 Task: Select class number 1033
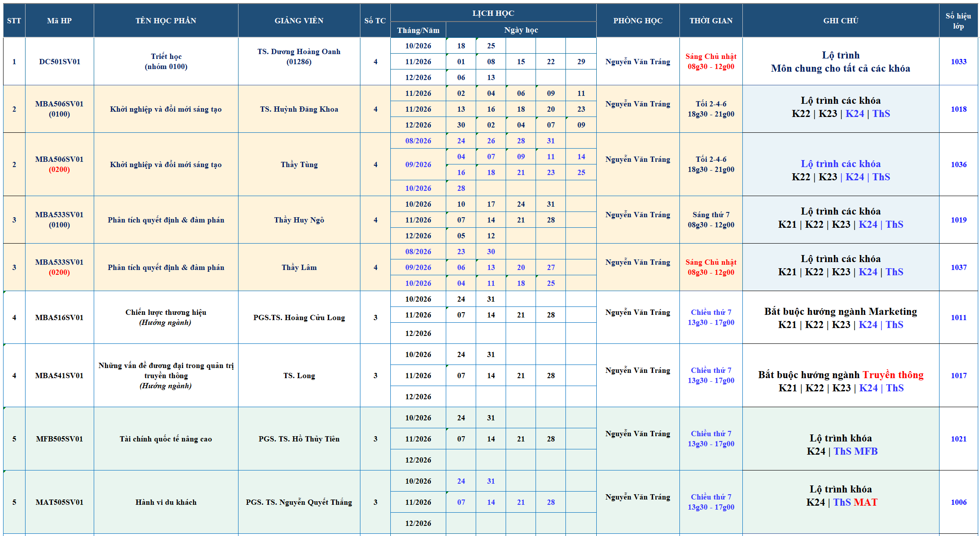pos(958,62)
